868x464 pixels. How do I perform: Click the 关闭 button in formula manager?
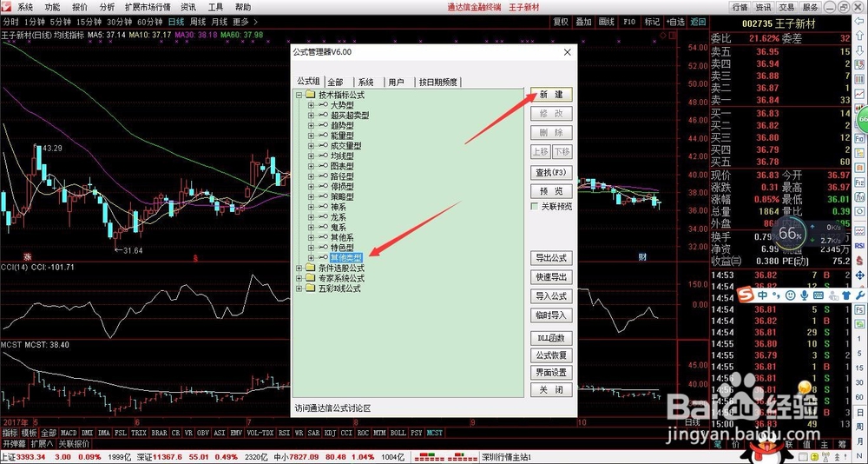click(551, 390)
